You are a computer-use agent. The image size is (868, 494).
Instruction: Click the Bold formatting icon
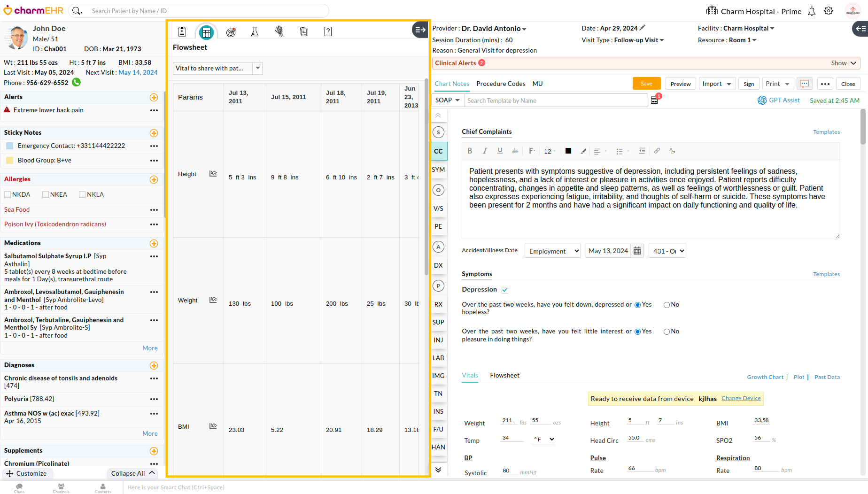(x=470, y=151)
